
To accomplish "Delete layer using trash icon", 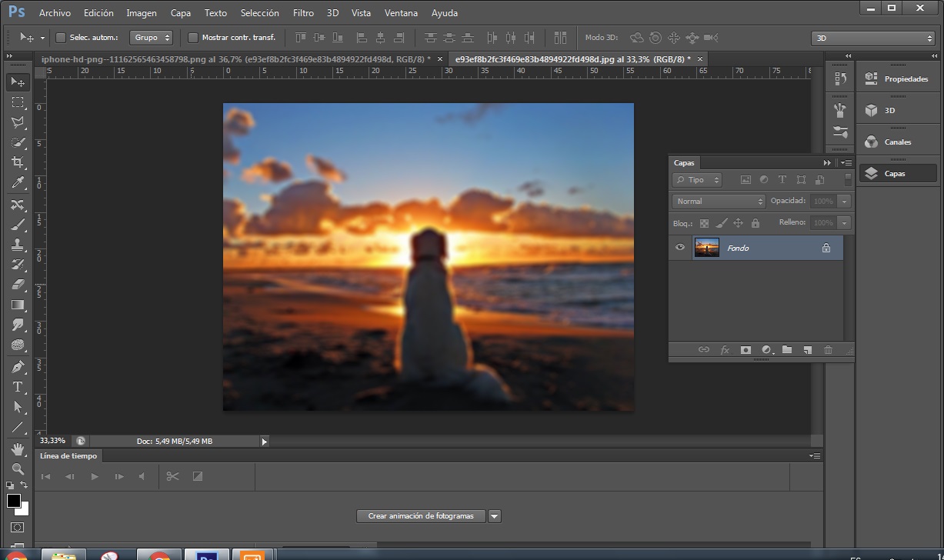I will click(828, 350).
